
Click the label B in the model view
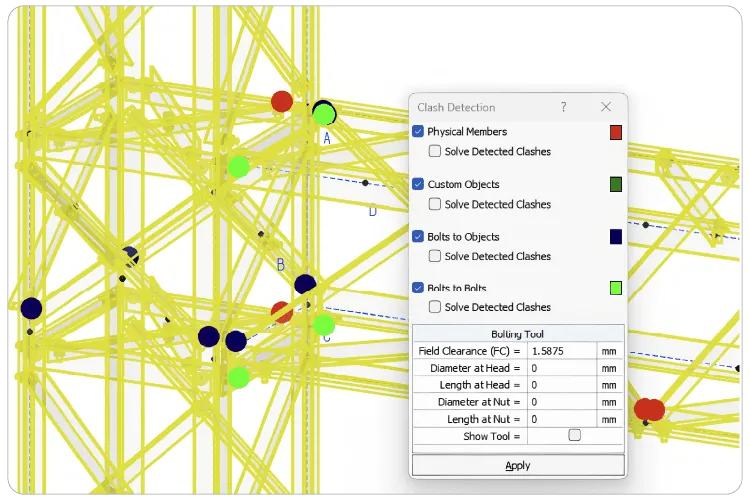point(281,264)
